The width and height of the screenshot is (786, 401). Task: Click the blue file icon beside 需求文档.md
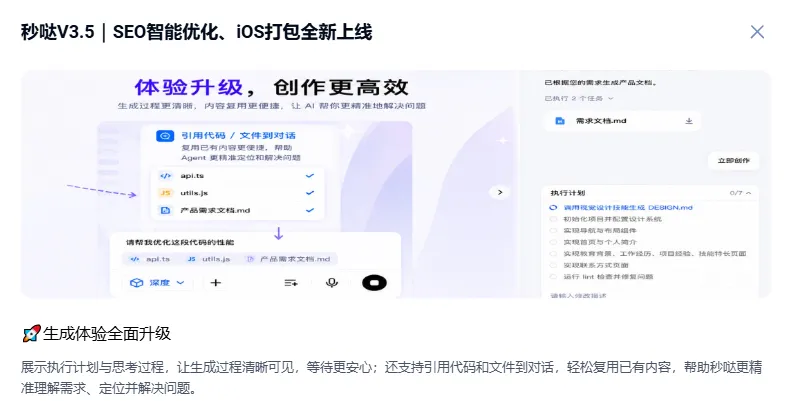tap(560, 121)
